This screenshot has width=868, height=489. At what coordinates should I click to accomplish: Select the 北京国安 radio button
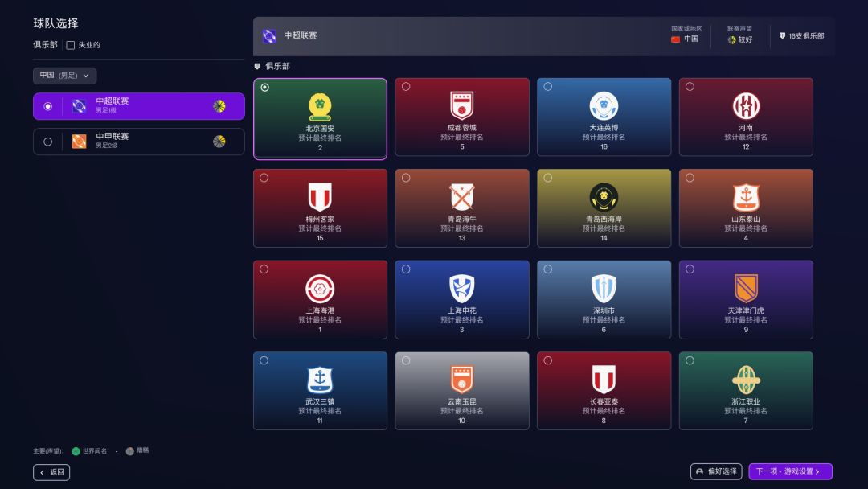click(x=265, y=88)
